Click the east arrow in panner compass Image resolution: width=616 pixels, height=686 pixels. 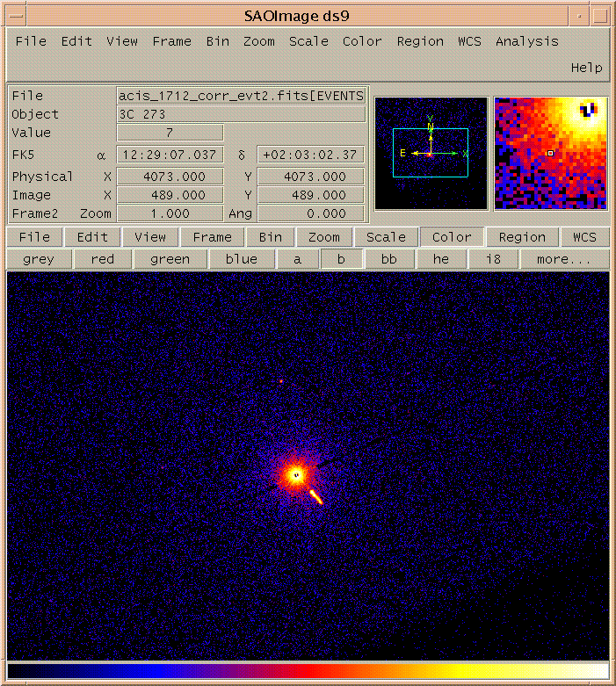(419, 153)
